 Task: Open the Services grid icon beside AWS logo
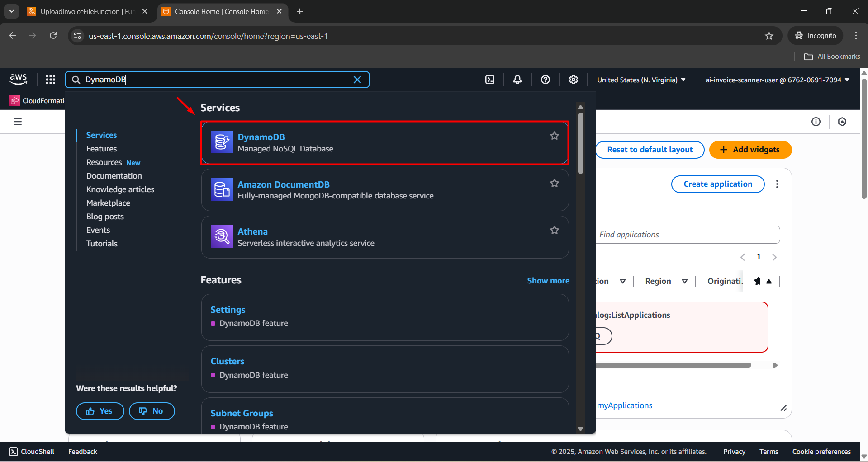(50, 80)
